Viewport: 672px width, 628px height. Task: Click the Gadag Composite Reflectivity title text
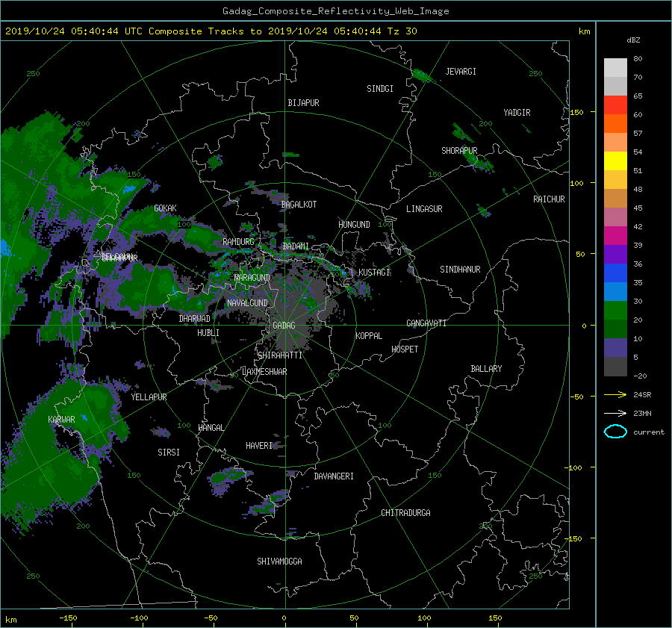pyautogui.click(x=335, y=11)
